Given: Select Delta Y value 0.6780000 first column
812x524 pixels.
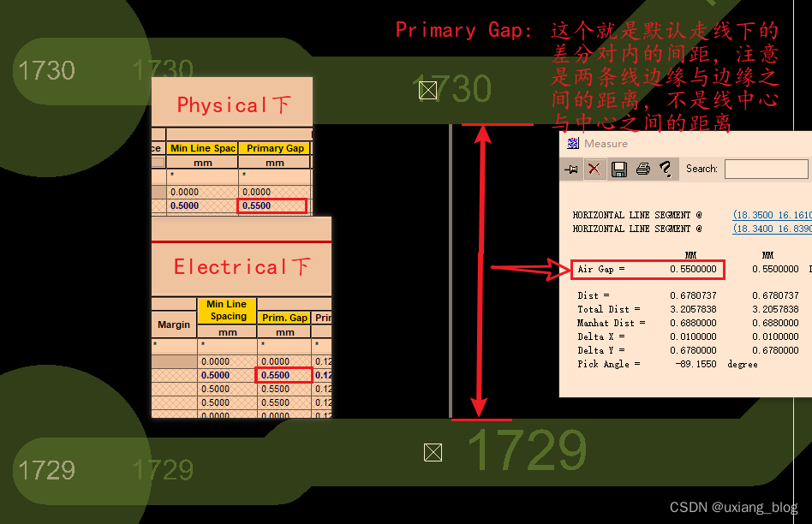Looking at the screenshot, I should 693,350.
